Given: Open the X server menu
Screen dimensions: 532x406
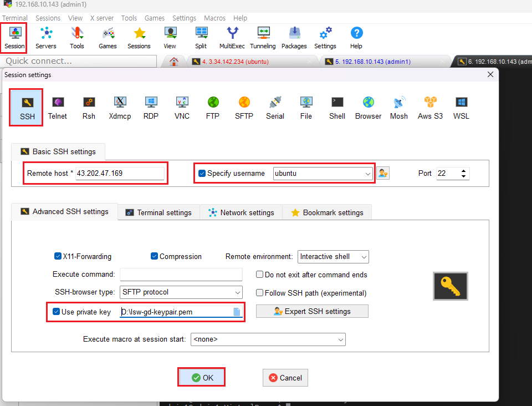Looking at the screenshot, I should [102, 18].
